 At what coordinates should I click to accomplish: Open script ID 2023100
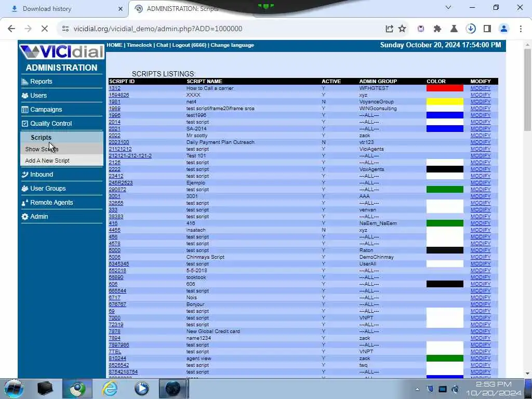click(x=119, y=142)
